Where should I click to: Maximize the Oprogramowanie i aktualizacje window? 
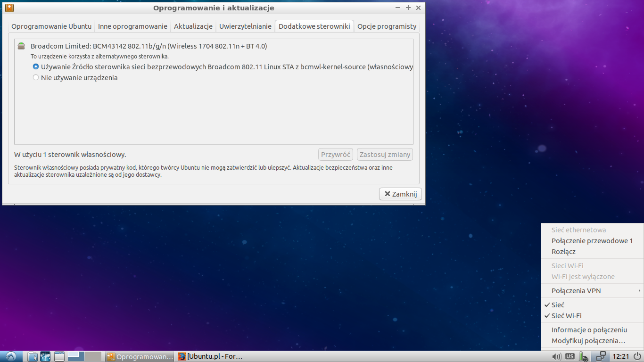(x=408, y=8)
